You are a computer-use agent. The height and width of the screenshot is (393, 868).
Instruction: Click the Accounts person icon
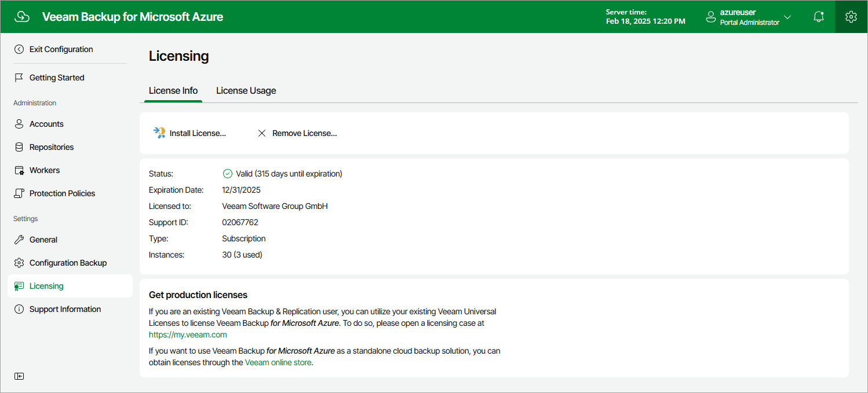pyautogui.click(x=19, y=124)
